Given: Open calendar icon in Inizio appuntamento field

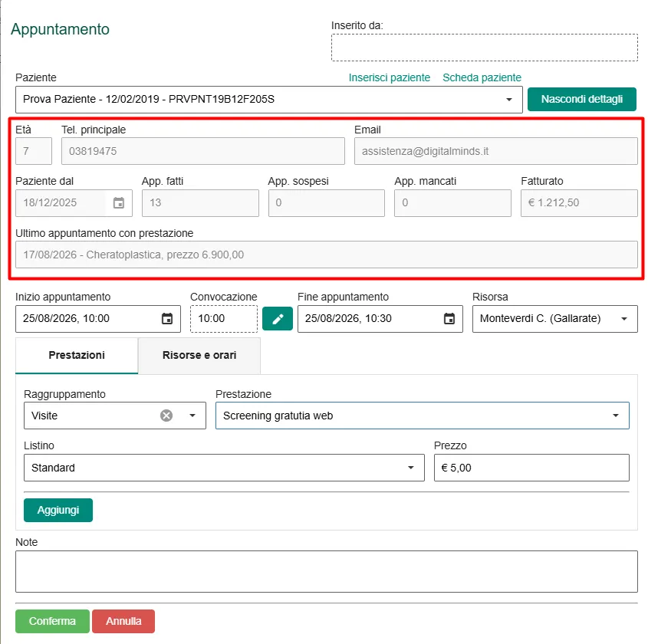Looking at the screenshot, I should pyautogui.click(x=167, y=318).
